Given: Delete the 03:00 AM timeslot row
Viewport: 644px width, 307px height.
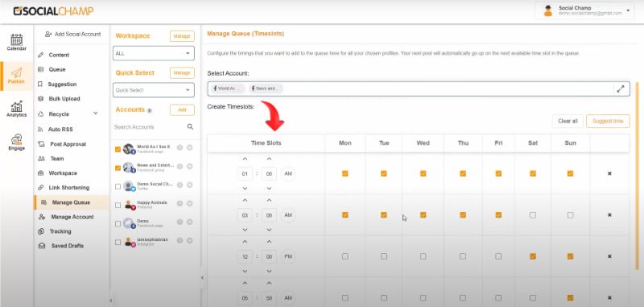Looking at the screenshot, I should [609, 215].
